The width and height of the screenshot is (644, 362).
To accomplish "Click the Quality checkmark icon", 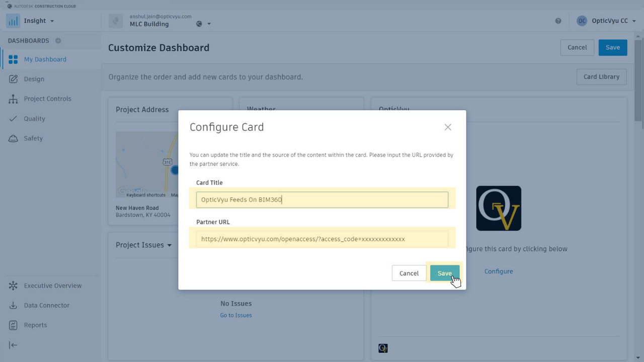I will coord(13,119).
